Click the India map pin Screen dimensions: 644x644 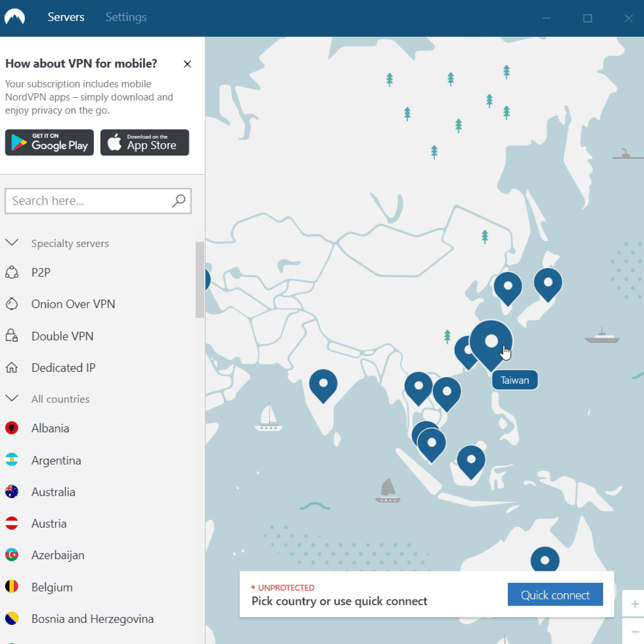tap(323, 385)
